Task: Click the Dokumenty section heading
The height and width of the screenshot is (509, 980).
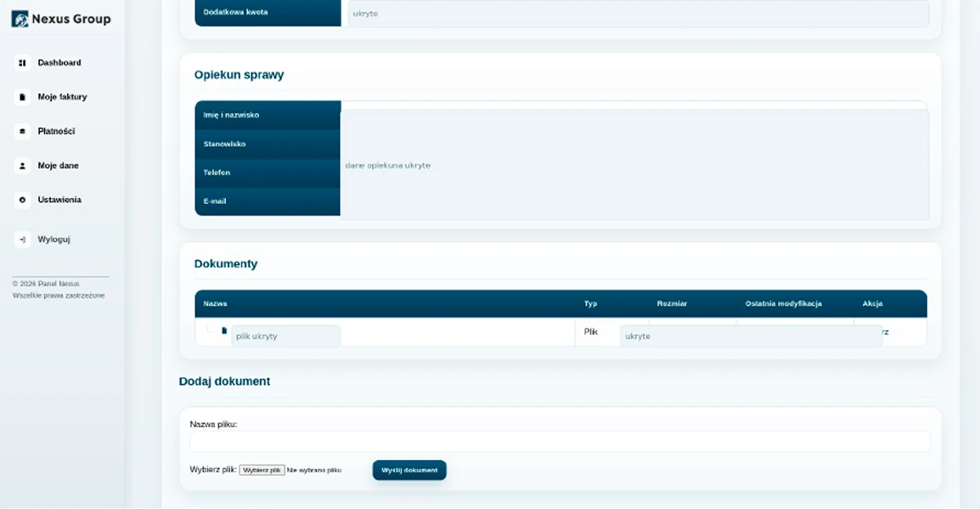Action: pos(225,263)
